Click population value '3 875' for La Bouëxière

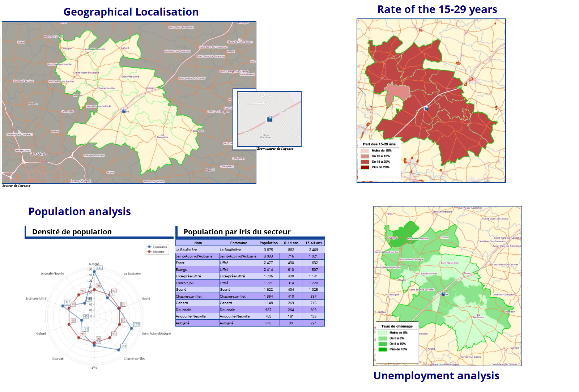pyautogui.click(x=268, y=250)
